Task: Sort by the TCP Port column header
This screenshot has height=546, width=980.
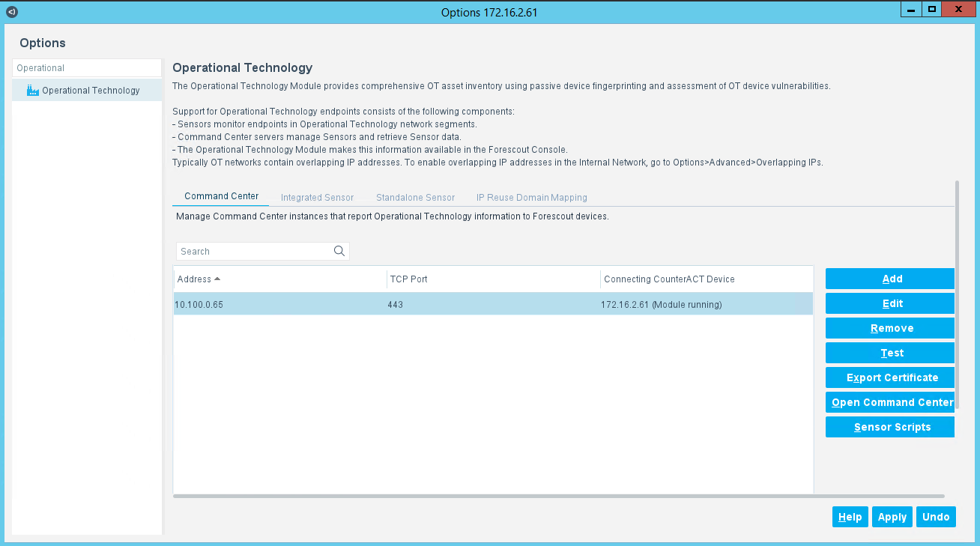Action: [x=493, y=279]
